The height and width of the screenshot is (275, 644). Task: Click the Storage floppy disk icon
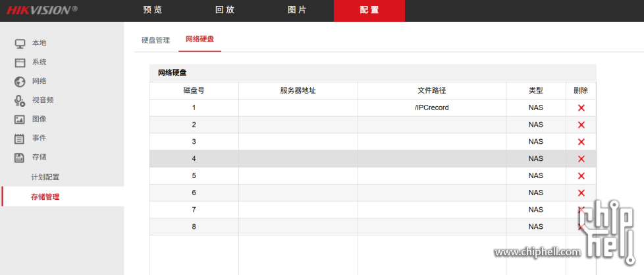[20, 158]
